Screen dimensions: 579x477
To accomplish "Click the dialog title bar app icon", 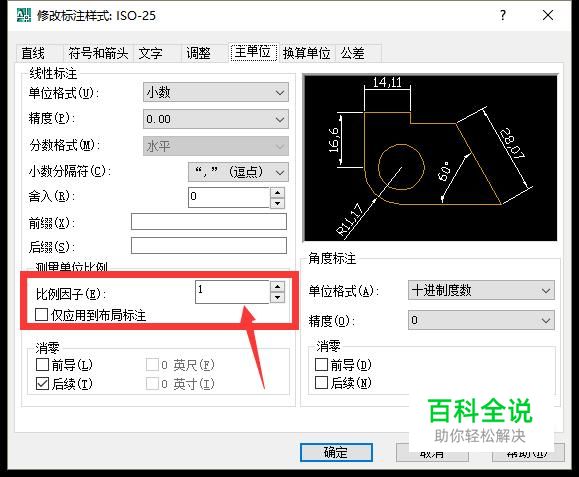I will [24, 15].
